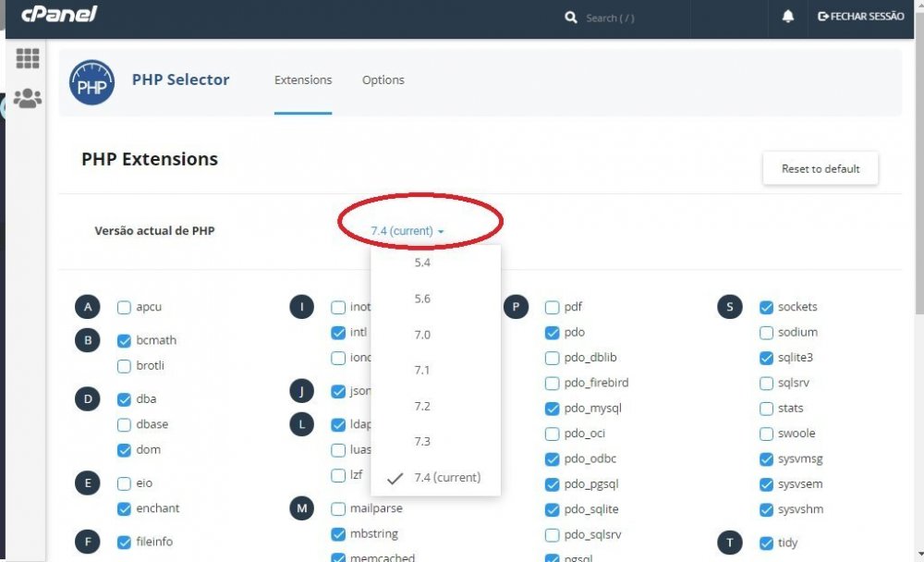Image resolution: width=924 pixels, height=562 pixels.
Task: Click the apps grid icon in sidebar
Action: click(28, 57)
